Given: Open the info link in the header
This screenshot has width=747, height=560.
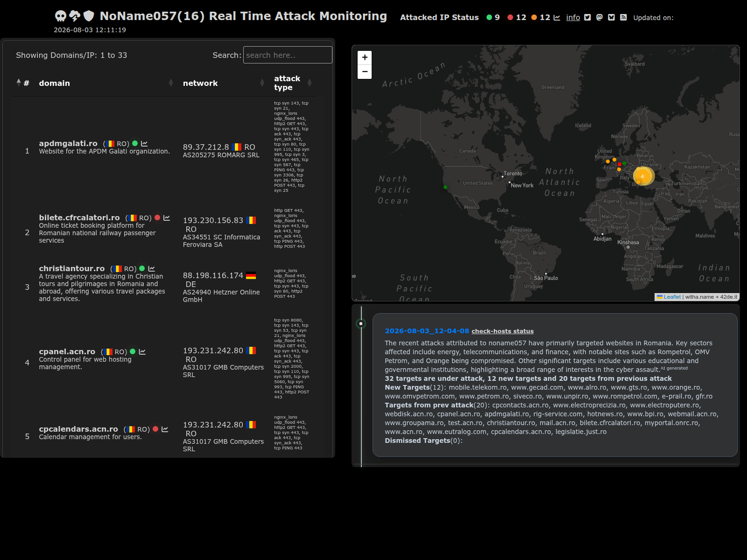Looking at the screenshot, I should pyautogui.click(x=573, y=18).
